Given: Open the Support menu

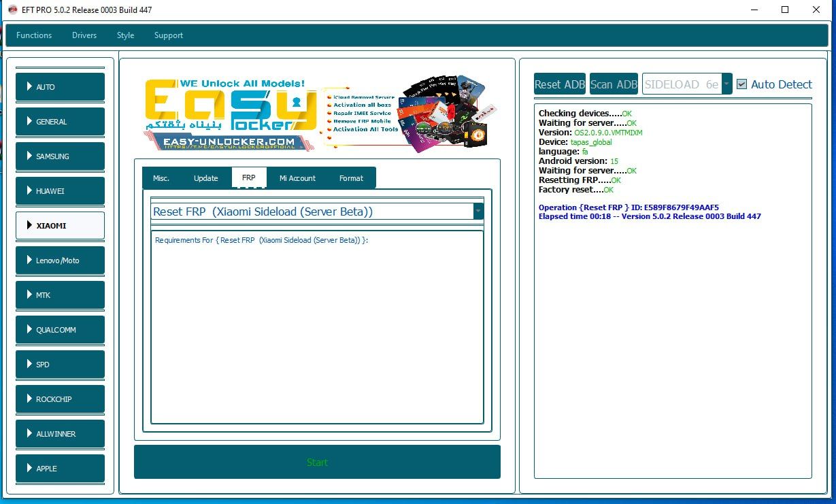Looking at the screenshot, I should (x=169, y=35).
